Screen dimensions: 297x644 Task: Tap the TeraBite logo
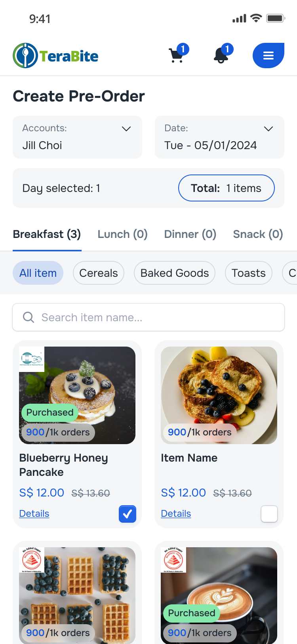coord(56,56)
